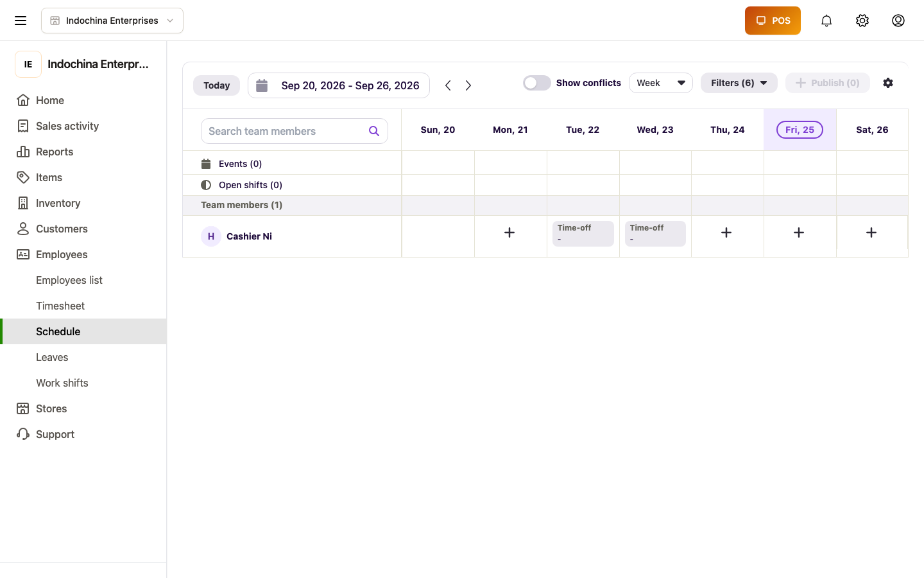Open the Timesheet sub-page
The image size is (924, 578).
tap(83, 306)
